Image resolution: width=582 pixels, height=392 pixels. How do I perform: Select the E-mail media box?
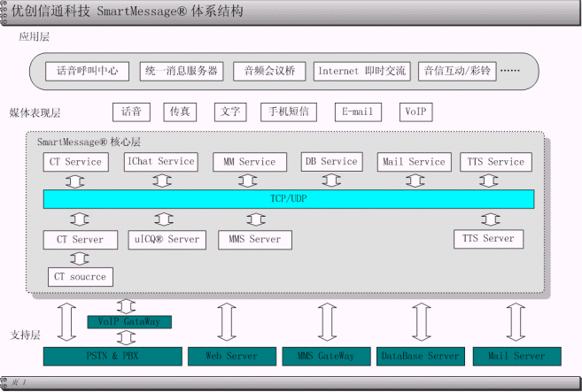[358, 112]
